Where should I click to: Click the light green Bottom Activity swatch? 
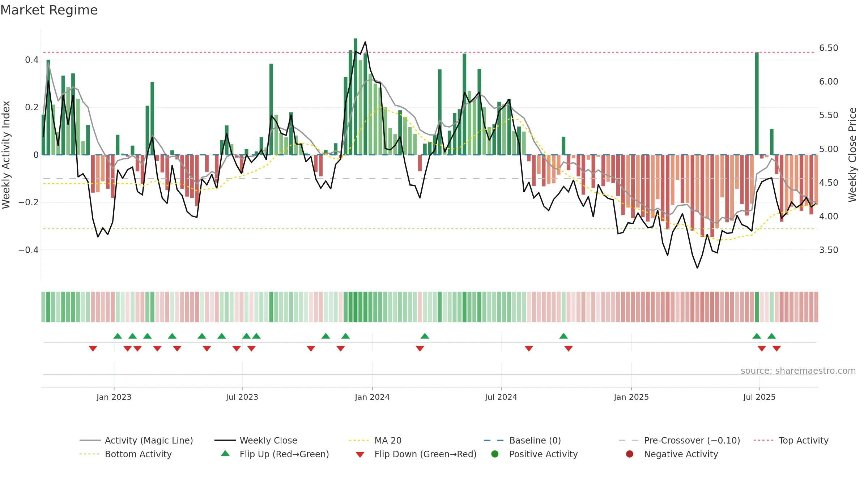tap(89, 454)
